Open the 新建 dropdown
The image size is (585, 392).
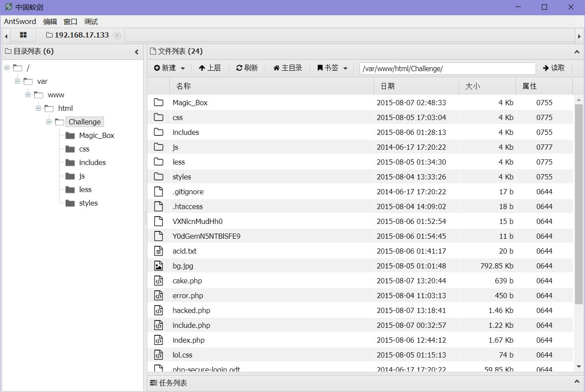click(170, 68)
